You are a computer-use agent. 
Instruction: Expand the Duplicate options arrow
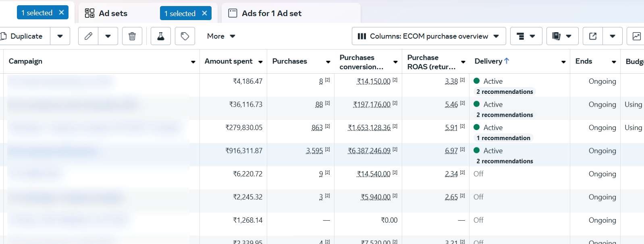[x=60, y=36]
